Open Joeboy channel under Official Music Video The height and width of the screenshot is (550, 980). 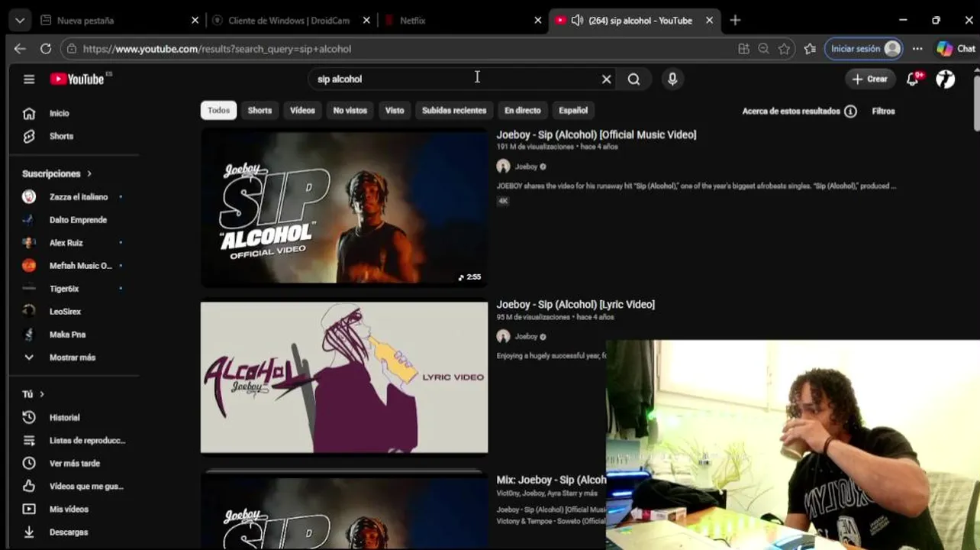(526, 167)
